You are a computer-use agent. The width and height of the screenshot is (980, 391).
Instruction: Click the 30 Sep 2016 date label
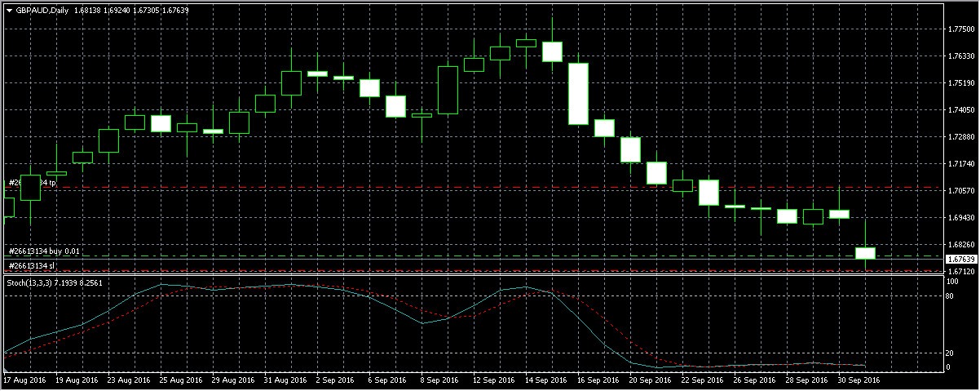coord(861,380)
